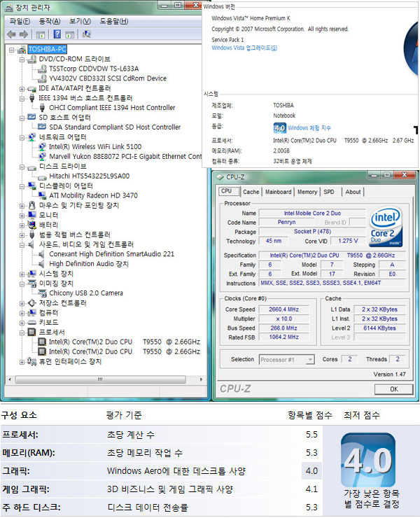The image size is (420, 518).
Task: Click the Intel Core 2 Duo logo in CPU-Z
Action: pyautogui.click(x=386, y=227)
